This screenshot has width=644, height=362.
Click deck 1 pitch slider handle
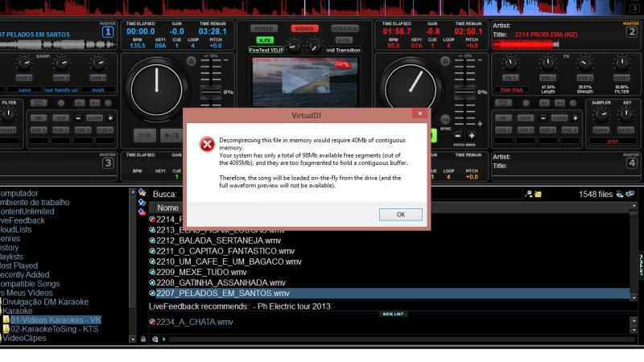pos(211,92)
